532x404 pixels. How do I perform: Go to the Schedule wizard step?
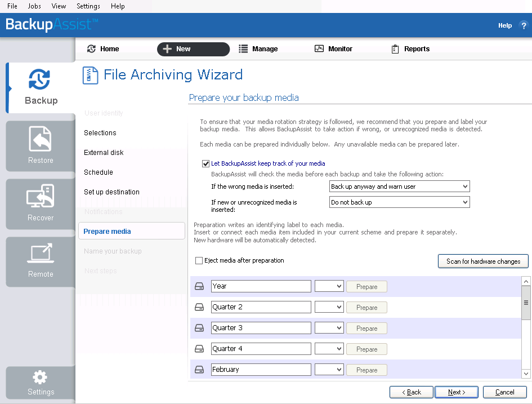click(x=99, y=172)
